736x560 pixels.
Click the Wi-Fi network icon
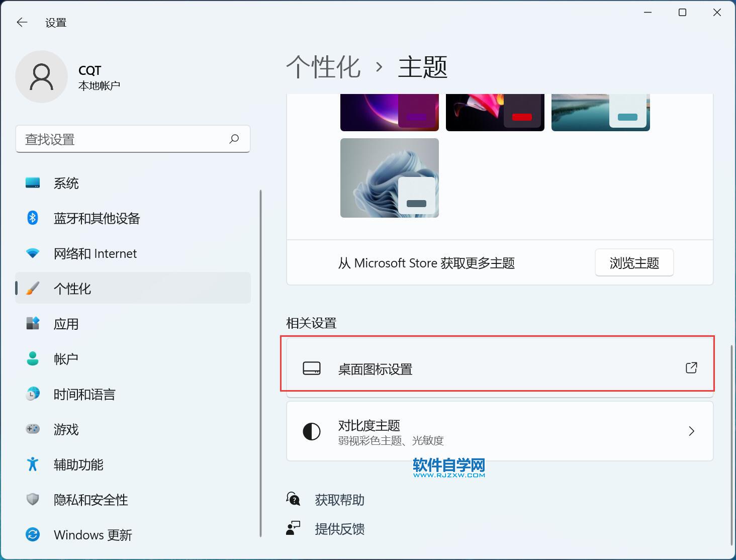pos(33,253)
